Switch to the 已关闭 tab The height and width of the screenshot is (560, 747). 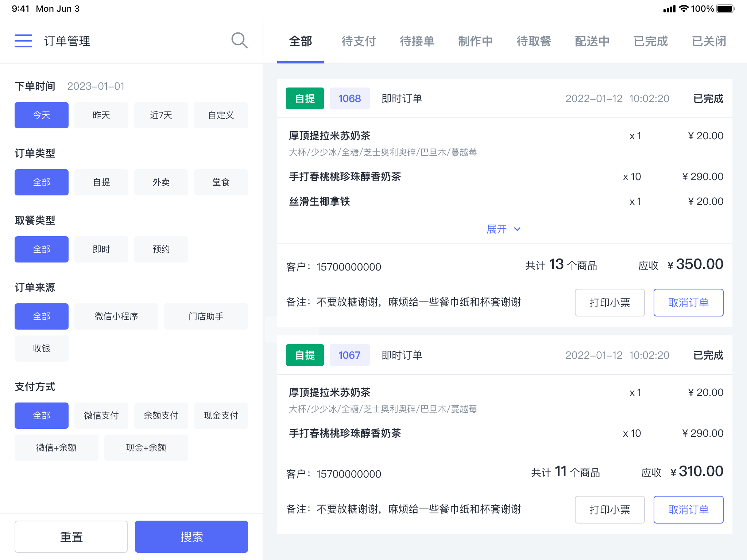[709, 41]
